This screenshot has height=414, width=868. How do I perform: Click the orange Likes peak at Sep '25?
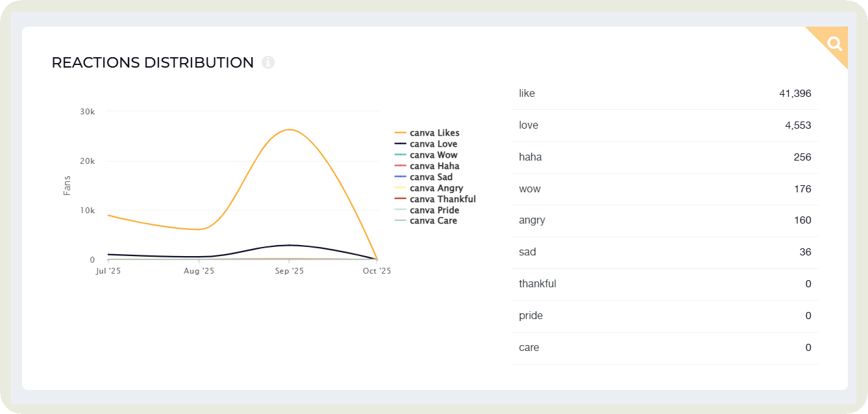[289, 129]
